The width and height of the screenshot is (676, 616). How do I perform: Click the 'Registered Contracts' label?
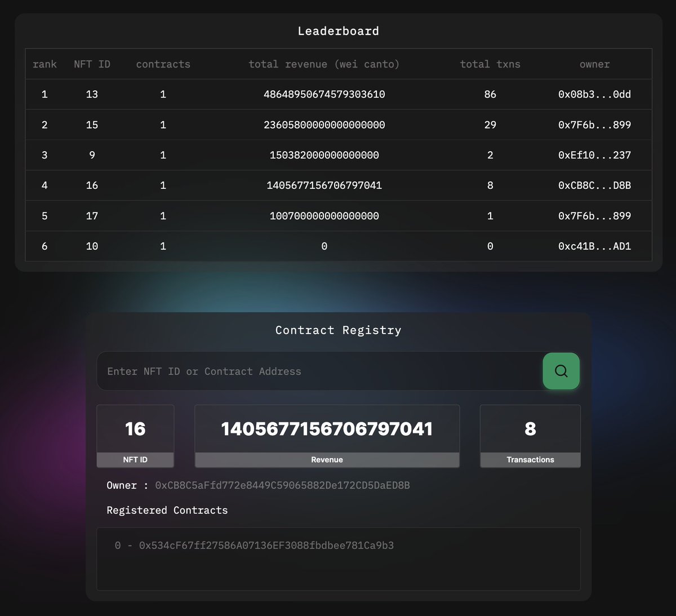click(x=167, y=510)
